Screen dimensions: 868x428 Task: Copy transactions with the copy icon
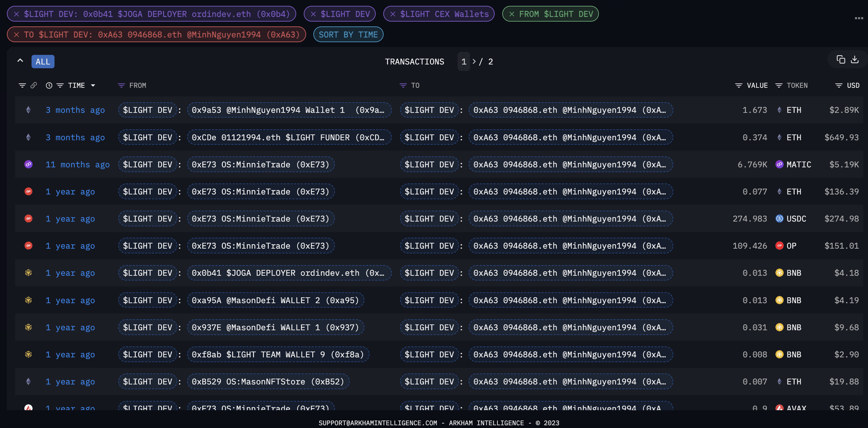click(841, 60)
